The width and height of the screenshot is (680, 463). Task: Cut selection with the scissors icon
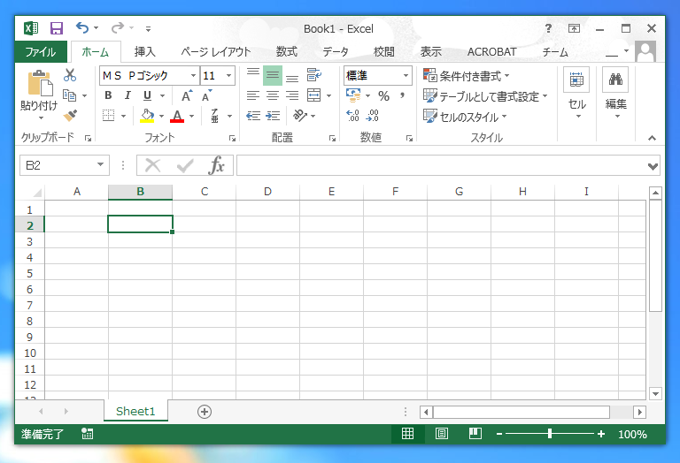pos(70,75)
